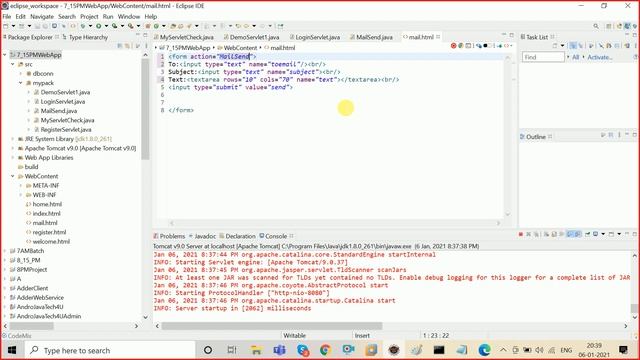Click All filter link in Task List
640x360 pixels.
click(x=576, y=57)
